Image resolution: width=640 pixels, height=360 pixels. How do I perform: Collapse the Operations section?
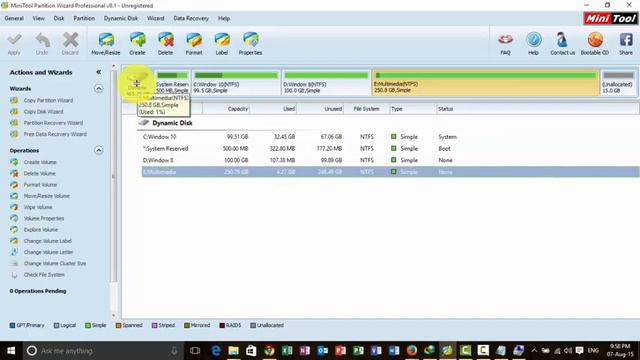pos(98,150)
